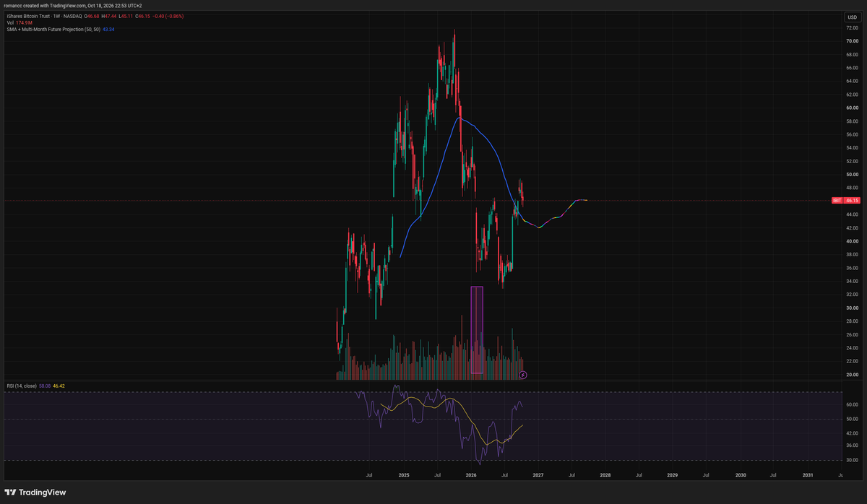Select the iShares Bitcoin Trust symbol title

tap(28, 16)
